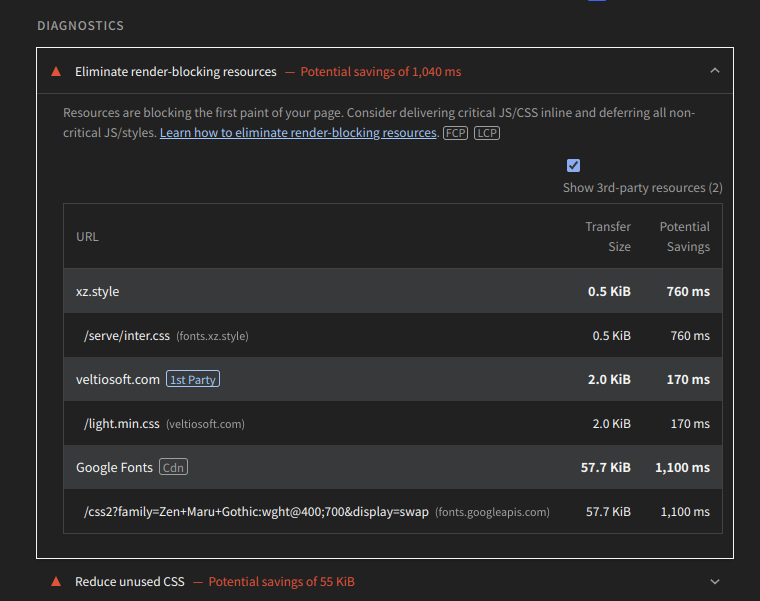Click the 1st Party badge
760x601 pixels.
[194, 380]
